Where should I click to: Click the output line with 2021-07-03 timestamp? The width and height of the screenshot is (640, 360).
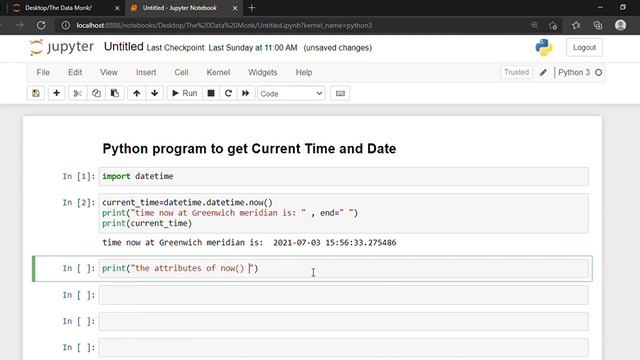click(249, 242)
